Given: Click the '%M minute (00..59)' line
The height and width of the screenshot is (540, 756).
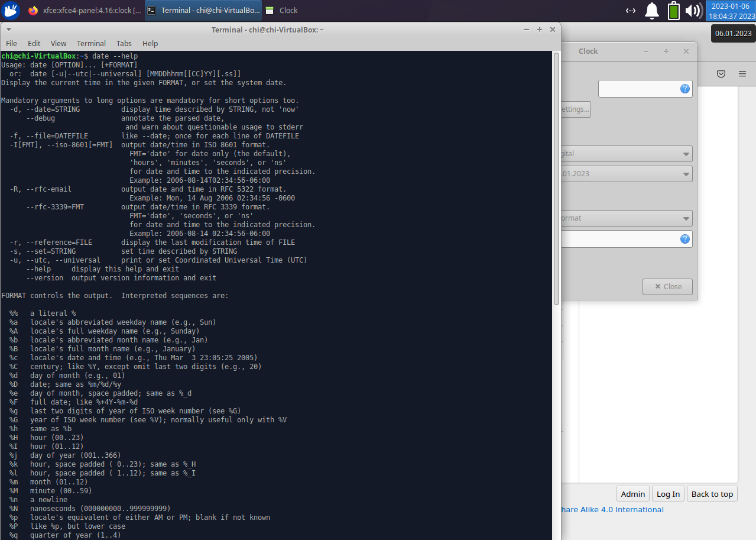Looking at the screenshot, I should point(51,491).
